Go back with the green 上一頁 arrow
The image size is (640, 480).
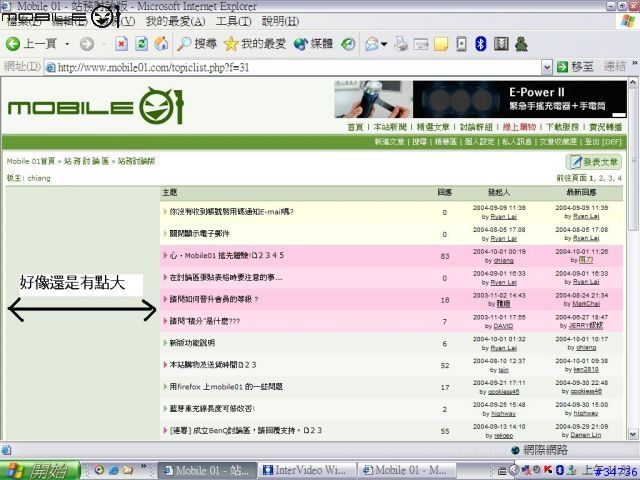click(x=31, y=44)
